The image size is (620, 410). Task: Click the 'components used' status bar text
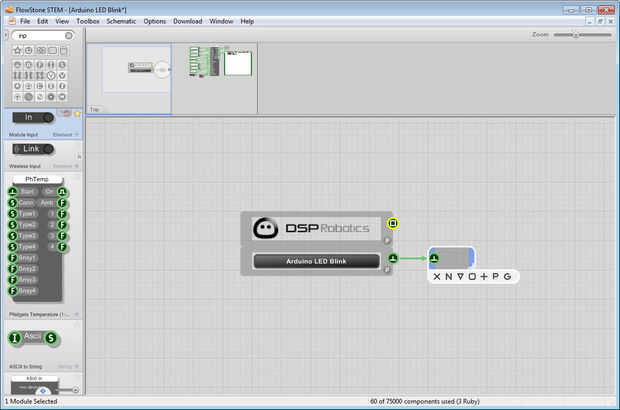click(x=425, y=401)
